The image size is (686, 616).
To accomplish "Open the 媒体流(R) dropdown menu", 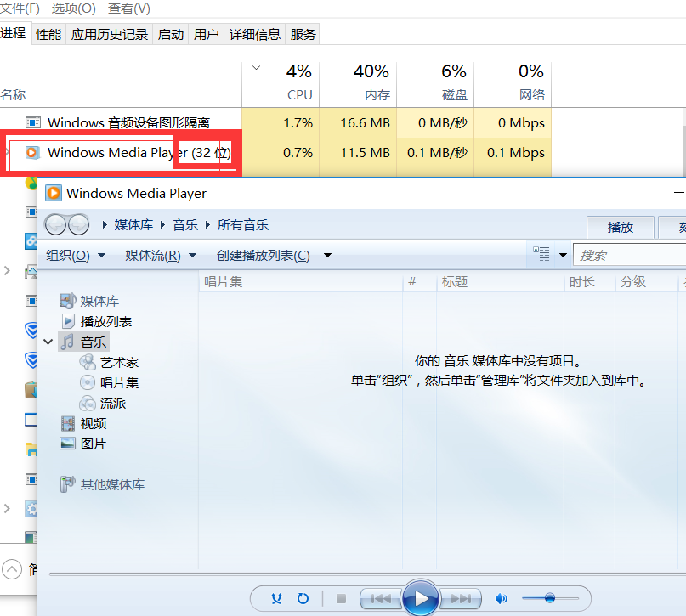I will coord(161,255).
